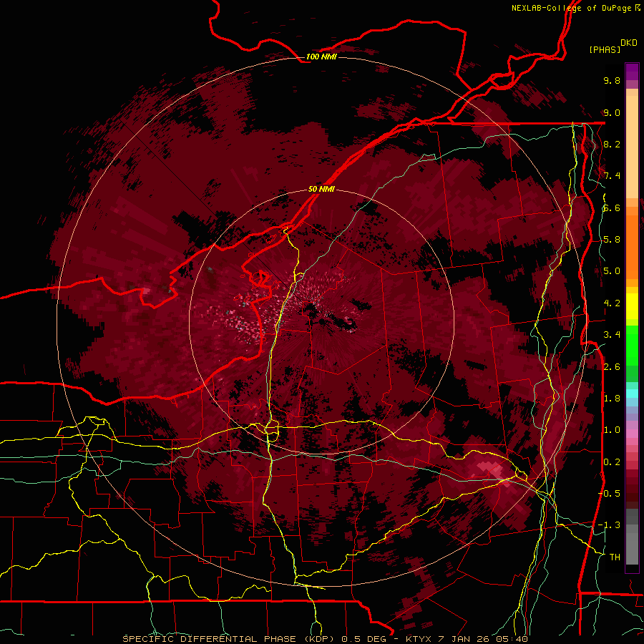Screen dimensions: 644x644
Task: Click the 2.6 value on the color scale
Action: (x=612, y=367)
